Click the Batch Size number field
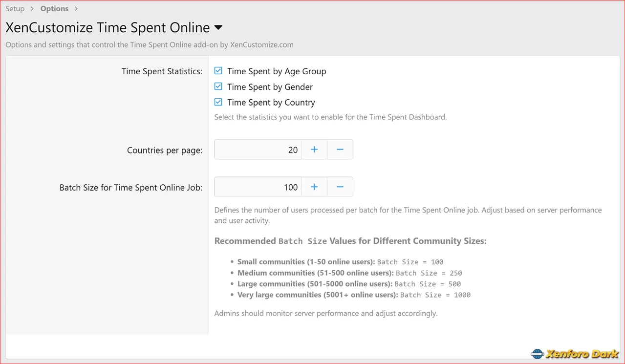The height and width of the screenshot is (364, 625). click(258, 187)
